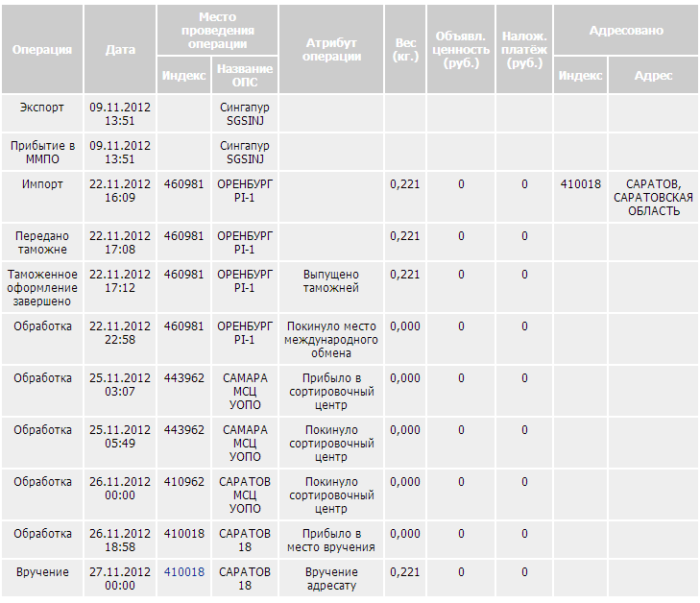Click the Налож. платёж column header

pos(524,50)
